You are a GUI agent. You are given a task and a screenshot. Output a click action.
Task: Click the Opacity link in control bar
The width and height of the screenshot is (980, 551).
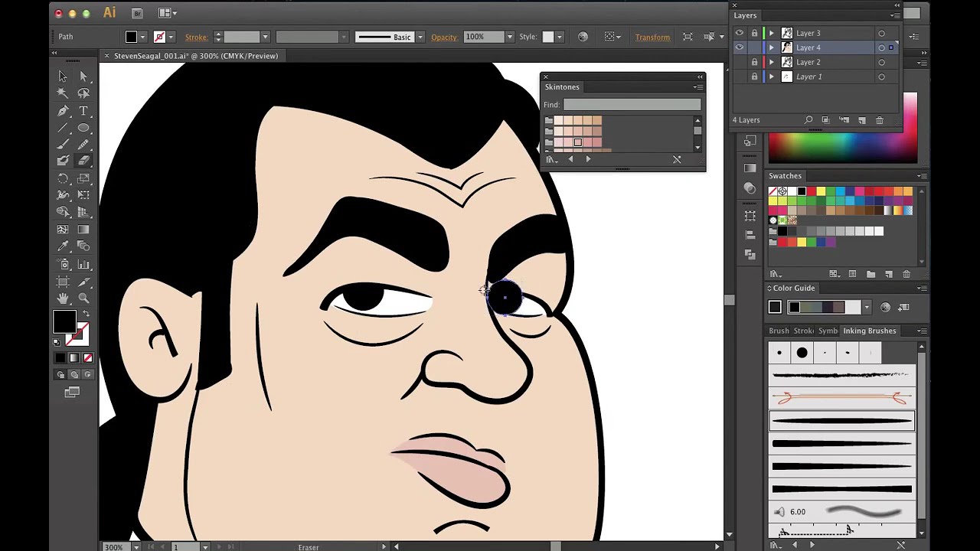[444, 37]
